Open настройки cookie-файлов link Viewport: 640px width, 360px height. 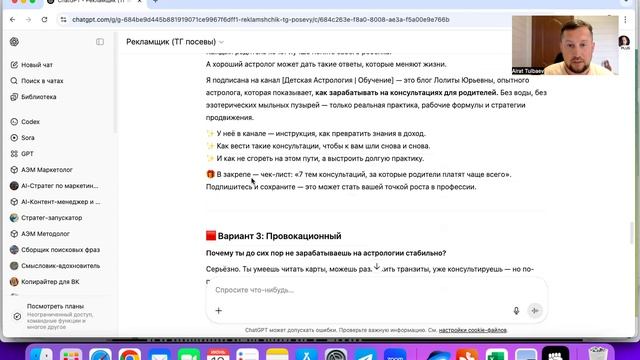pyautogui.click(x=473, y=330)
